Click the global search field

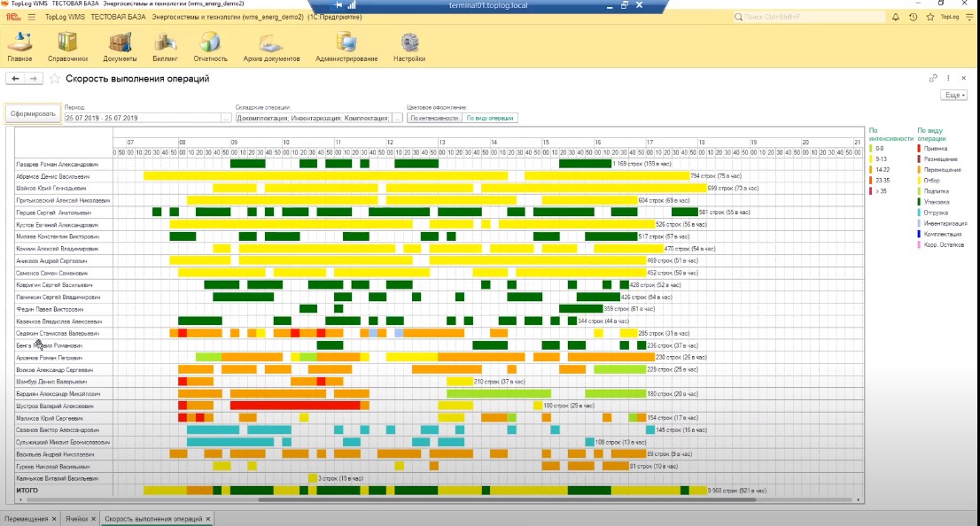coord(809,17)
